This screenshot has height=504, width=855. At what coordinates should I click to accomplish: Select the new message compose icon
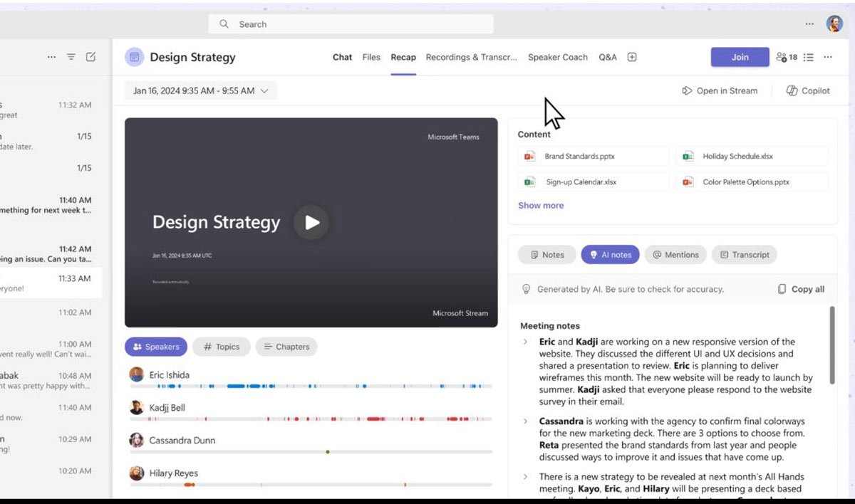[91, 57]
